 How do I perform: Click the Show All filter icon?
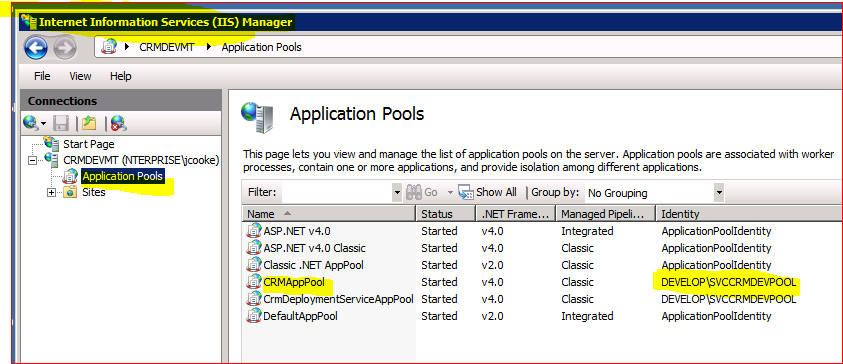[x=466, y=192]
